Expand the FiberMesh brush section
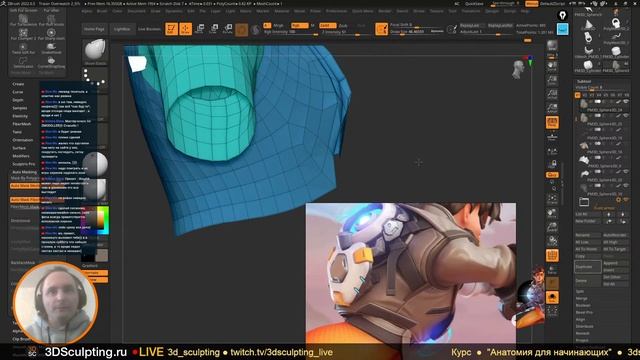The image size is (640, 360). [22, 124]
